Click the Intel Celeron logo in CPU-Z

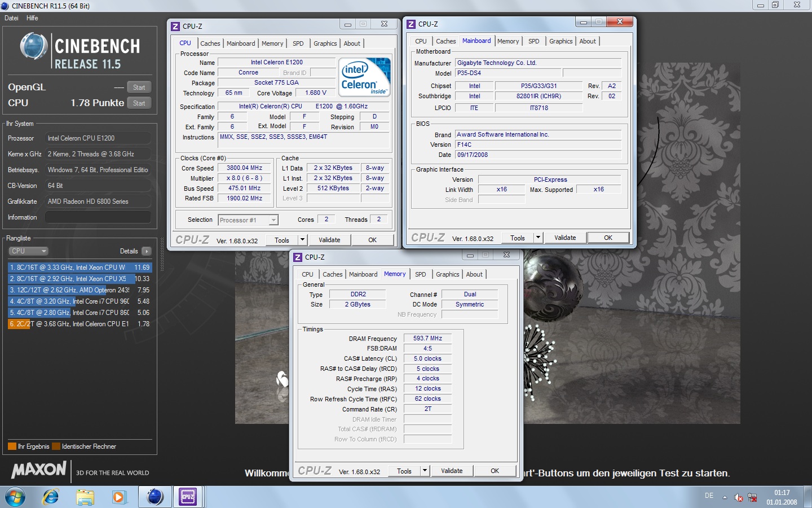[x=365, y=77]
